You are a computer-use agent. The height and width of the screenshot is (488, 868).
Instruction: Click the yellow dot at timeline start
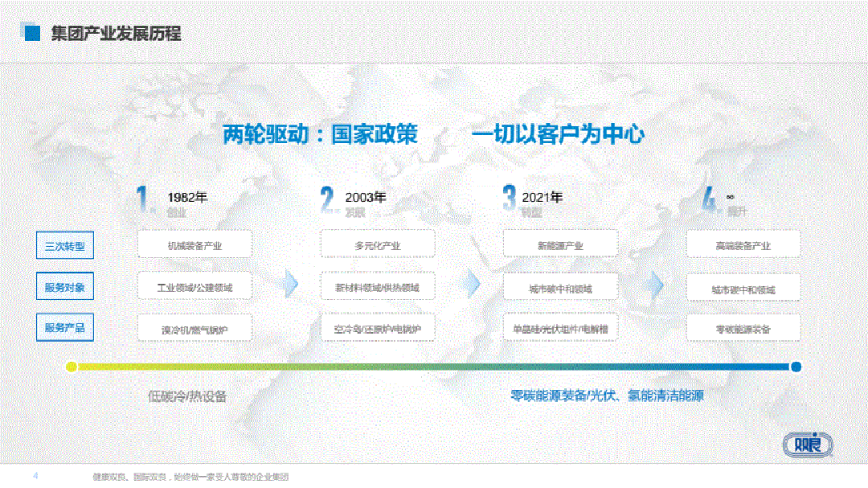[72, 367]
